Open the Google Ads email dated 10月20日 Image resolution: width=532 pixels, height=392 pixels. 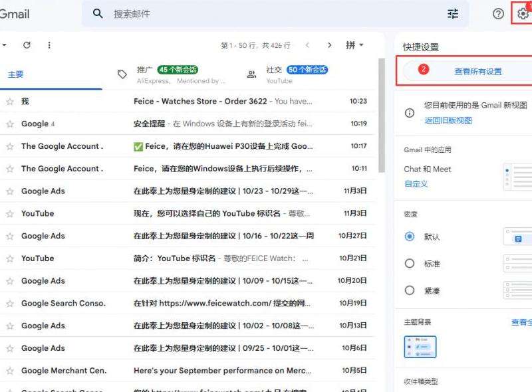188,281
